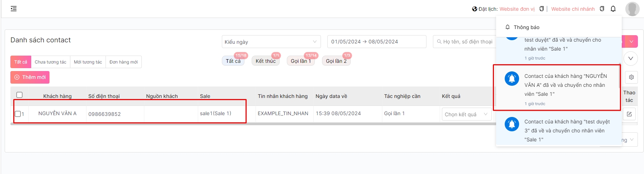Image resolution: width=644 pixels, height=174 pixels.
Task: Collapse the sidebar with the hamburger menu icon
Action: coord(14,9)
